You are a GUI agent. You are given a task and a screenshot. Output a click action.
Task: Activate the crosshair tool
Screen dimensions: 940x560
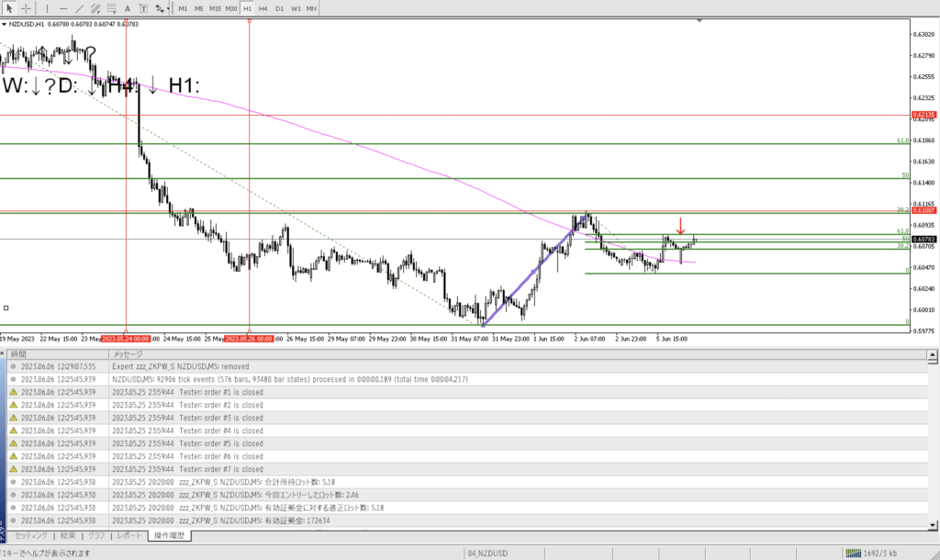[26, 8]
